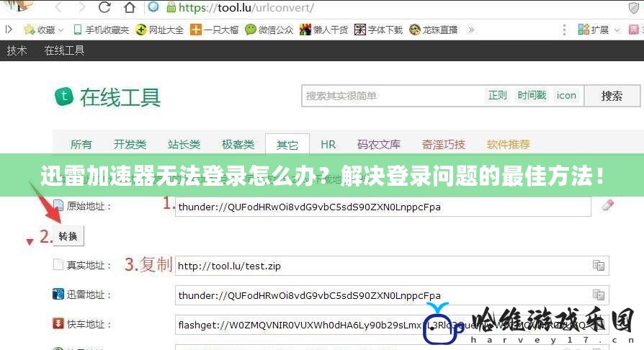The width and height of the screenshot is (644, 350).
Task: Open the 收藏 favorites bookmark menu
Action: (x=43, y=30)
